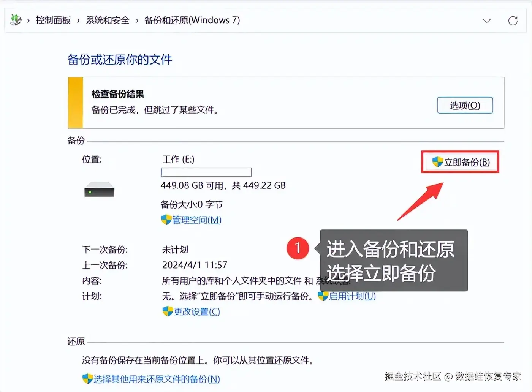Select the 检查备份结果 title
This screenshot has height=392, width=532.
pos(118,94)
